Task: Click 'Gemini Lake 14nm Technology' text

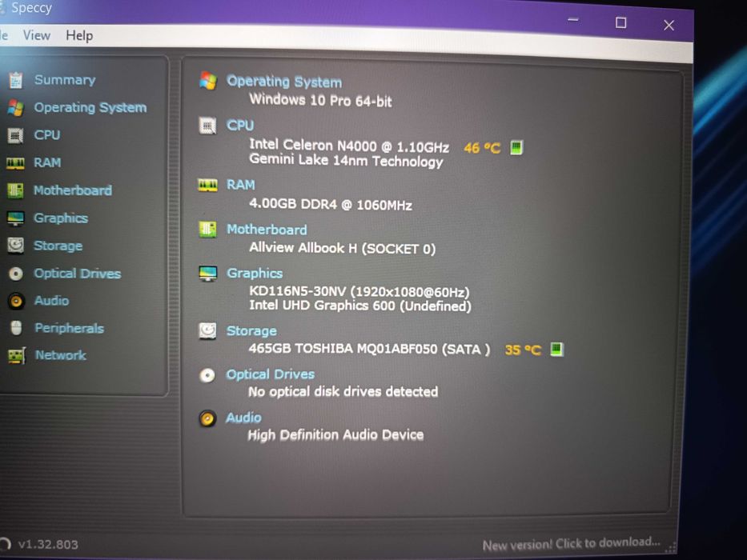Action: [x=347, y=161]
